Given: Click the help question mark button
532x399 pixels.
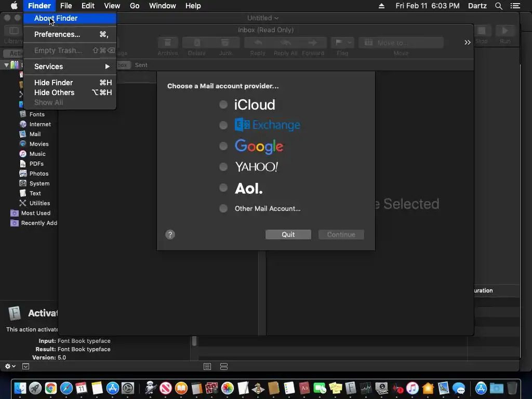Looking at the screenshot, I should 170,234.
